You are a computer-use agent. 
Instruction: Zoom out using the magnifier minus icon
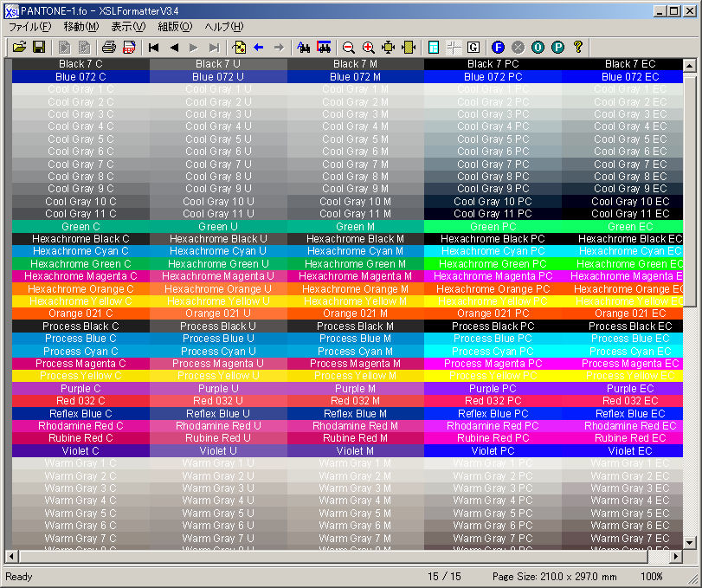pyautogui.click(x=347, y=47)
